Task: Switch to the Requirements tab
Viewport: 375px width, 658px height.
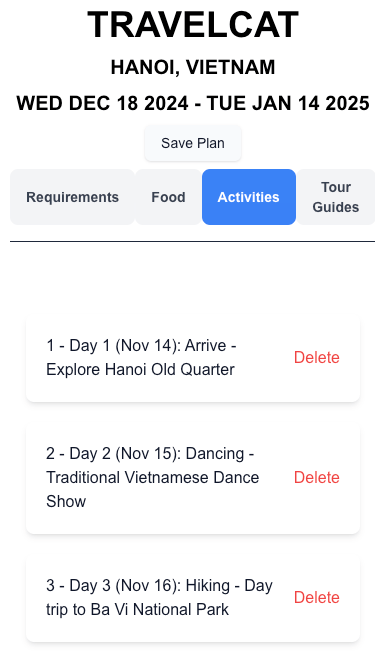Action: [x=72, y=197]
